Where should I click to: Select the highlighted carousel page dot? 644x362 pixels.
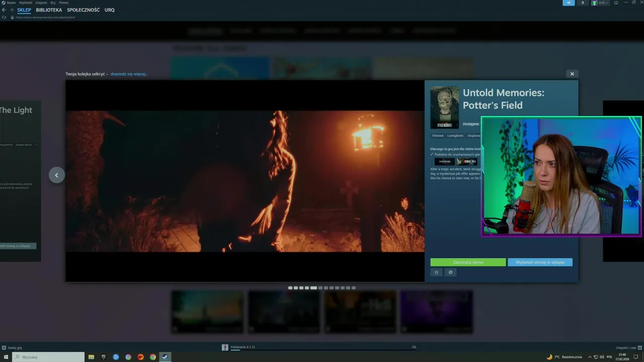click(x=313, y=288)
